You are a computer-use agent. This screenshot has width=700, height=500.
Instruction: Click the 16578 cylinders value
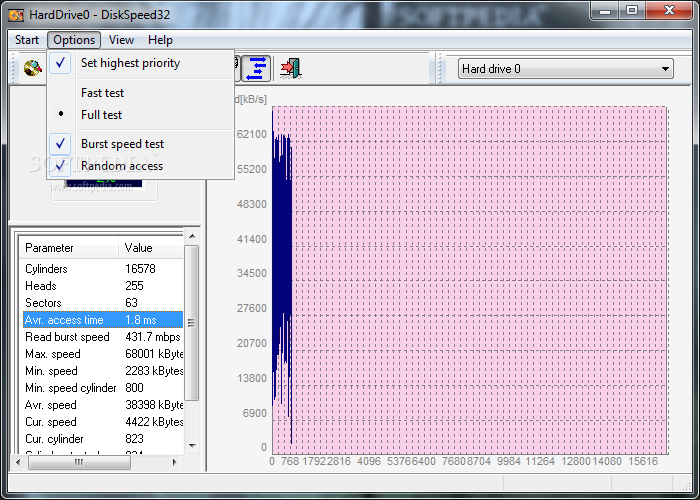[140, 269]
